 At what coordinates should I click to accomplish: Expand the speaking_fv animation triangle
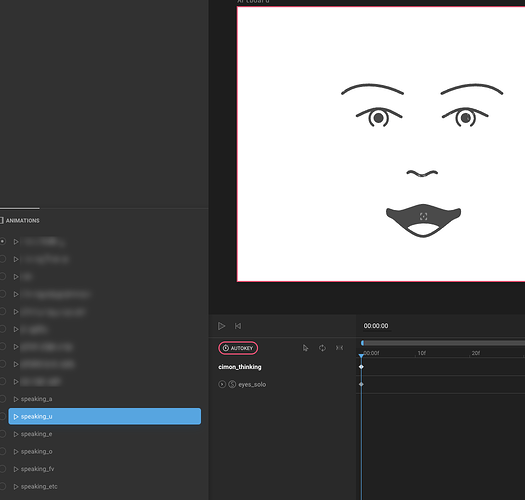(x=16, y=469)
